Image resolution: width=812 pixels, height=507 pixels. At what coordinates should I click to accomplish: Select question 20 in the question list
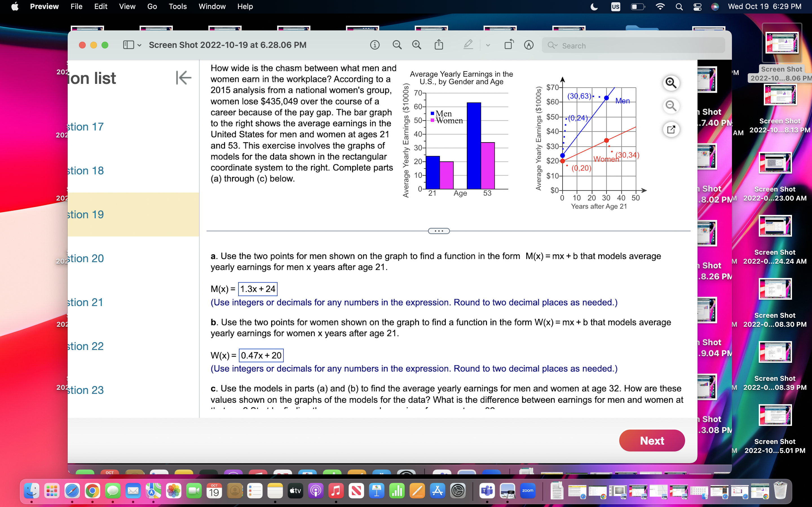point(85,258)
